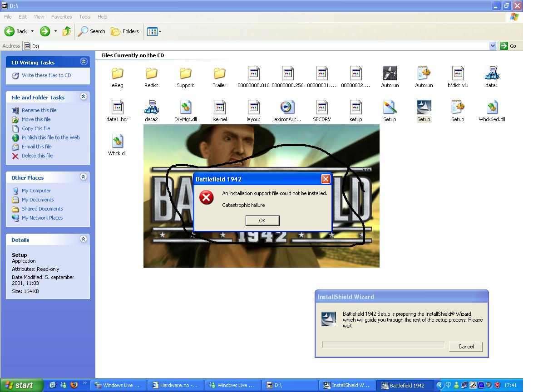Select the data1 cabinet file icon
553x392 pixels.
(x=492, y=73)
